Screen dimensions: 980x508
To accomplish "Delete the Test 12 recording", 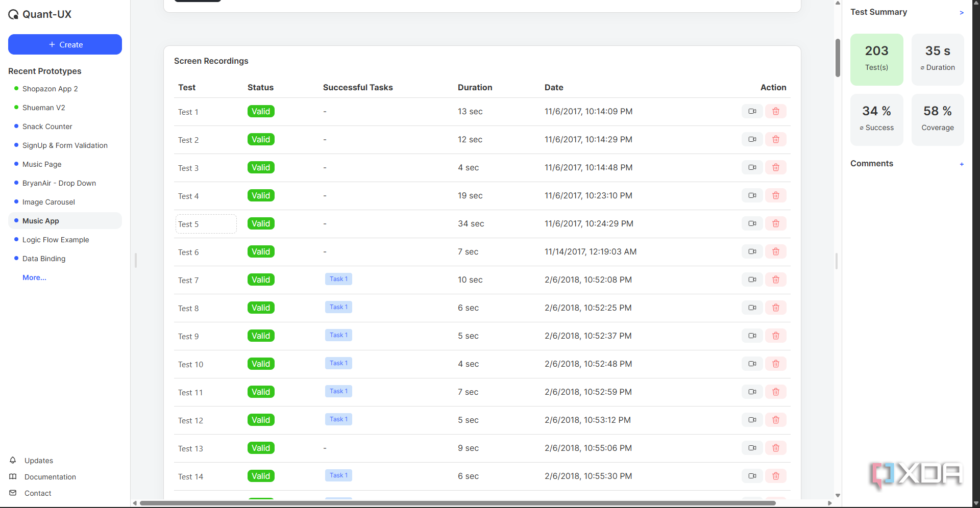I will pos(775,420).
